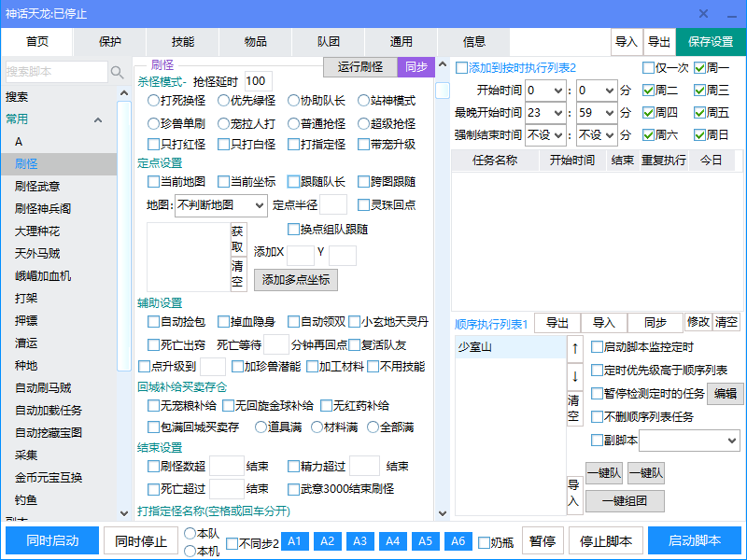This screenshot has width=747, height=560.
Task: Toggle the 奶瓶 checkbox
Action: coord(497,542)
